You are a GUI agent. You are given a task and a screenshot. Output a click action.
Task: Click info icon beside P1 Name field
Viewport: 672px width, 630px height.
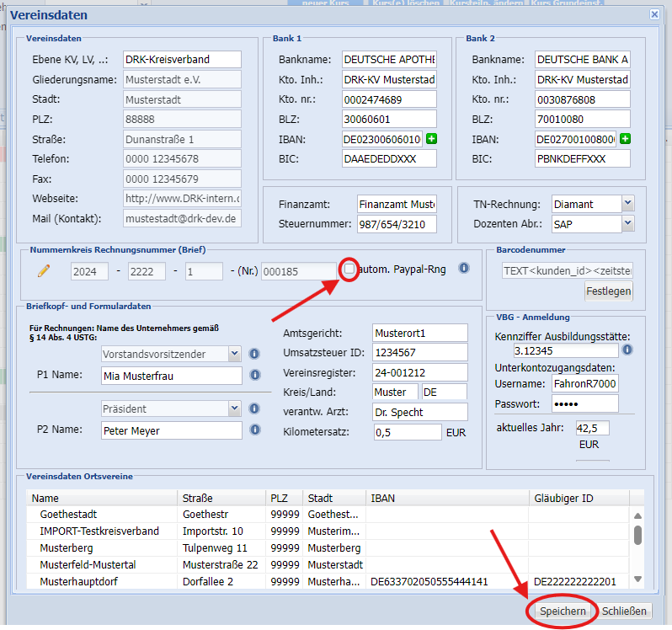tap(255, 375)
